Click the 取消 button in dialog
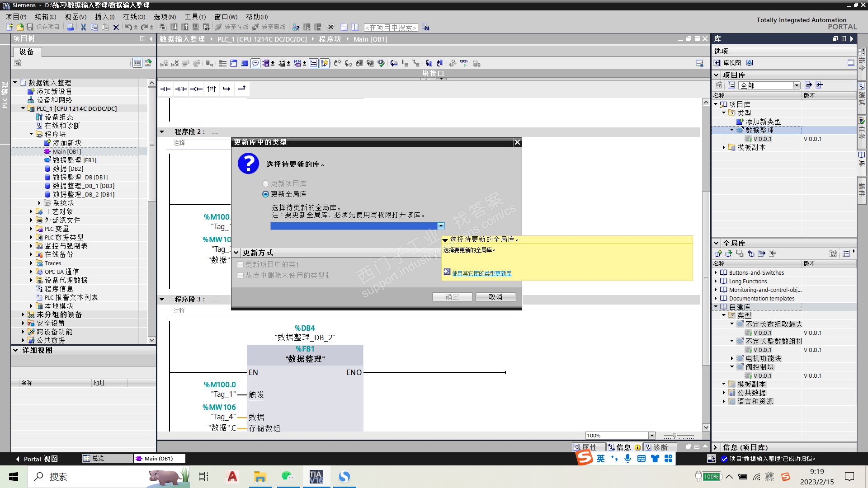The width and height of the screenshot is (868, 488). [495, 297]
